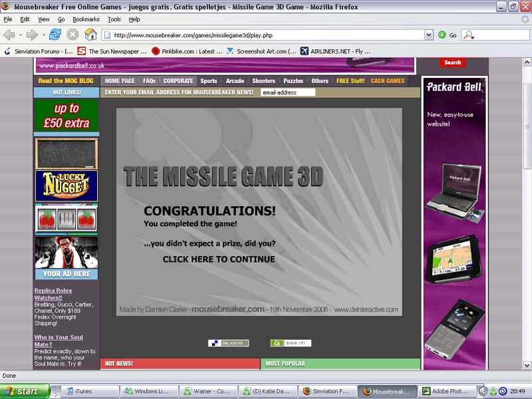This screenshot has height=399, width=532.
Task: Open the Others games category
Action: 320,81
